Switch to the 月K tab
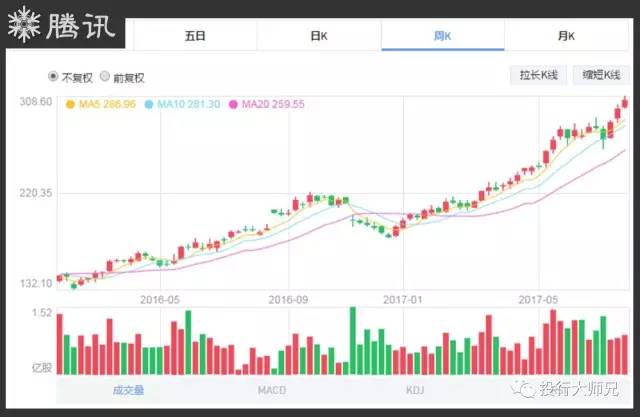This screenshot has width=640, height=417. pos(566,36)
